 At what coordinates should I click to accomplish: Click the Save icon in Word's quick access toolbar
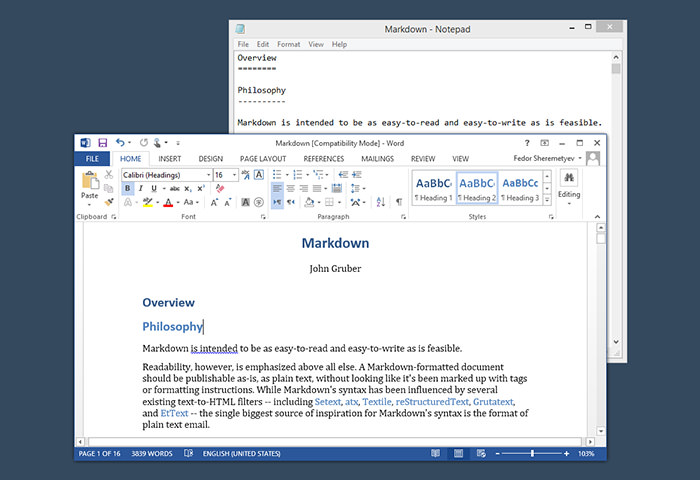pos(103,143)
